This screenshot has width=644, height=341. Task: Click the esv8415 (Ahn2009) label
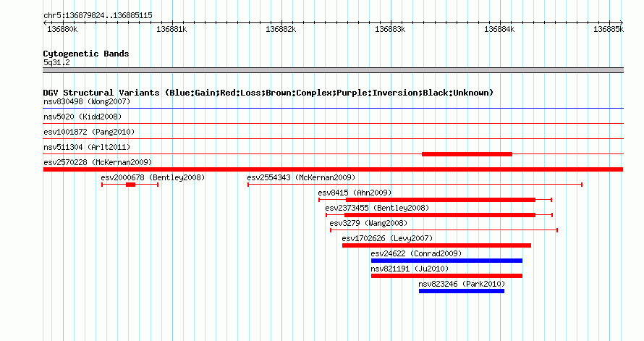[355, 193]
